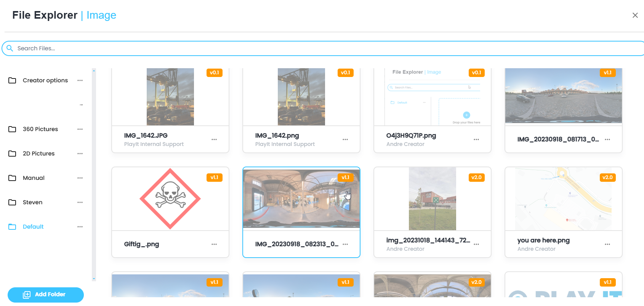
Task: Click the folder list scrollbar down arrow
Action: pos(94,279)
